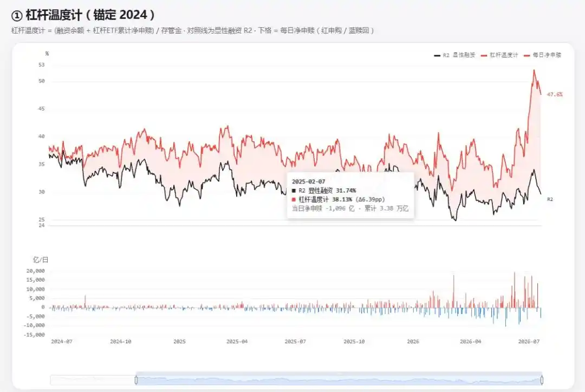Grab the right handle of the zoom slider

tap(542, 380)
